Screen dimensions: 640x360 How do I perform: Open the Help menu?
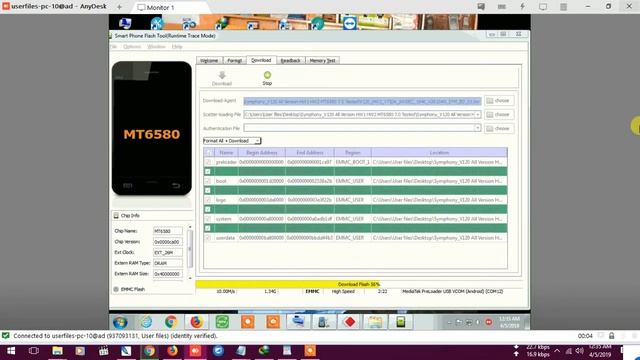[177, 47]
